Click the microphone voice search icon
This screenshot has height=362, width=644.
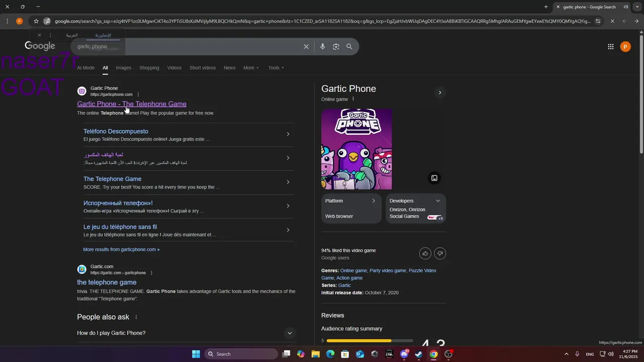(x=323, y=46)
